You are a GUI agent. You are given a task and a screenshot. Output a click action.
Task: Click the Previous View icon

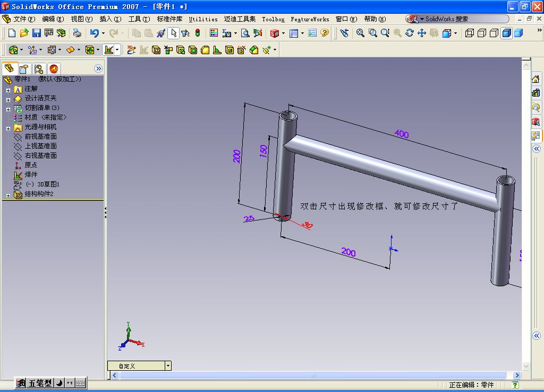[x=344, y=33]
